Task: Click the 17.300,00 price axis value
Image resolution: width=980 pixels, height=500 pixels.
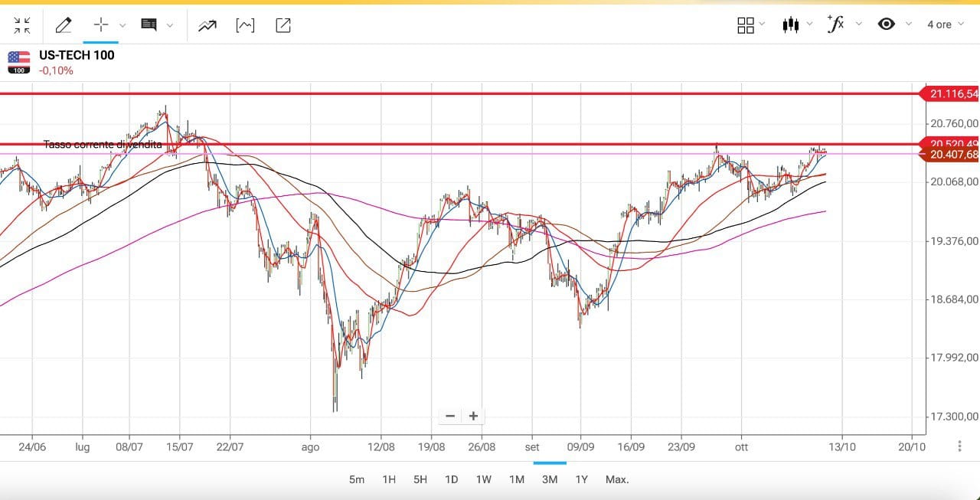Action: coord(954,417)
